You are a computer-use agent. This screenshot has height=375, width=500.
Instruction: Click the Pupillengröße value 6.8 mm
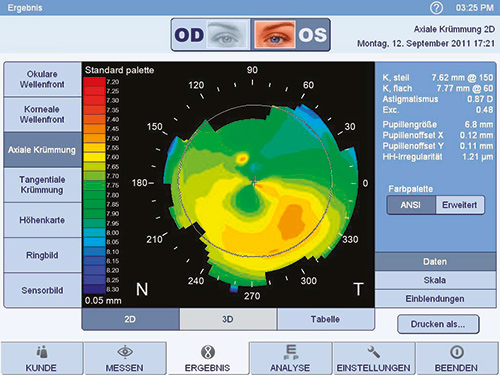point(479,125)
